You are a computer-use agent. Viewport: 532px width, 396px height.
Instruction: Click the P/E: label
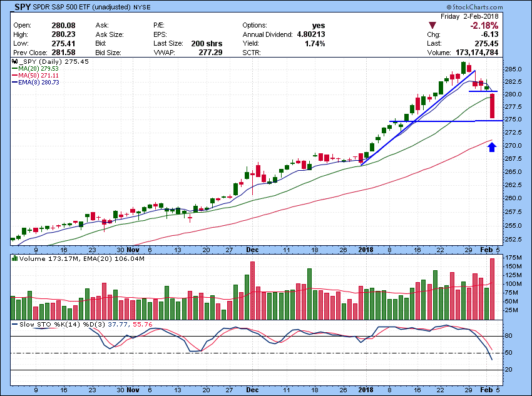click(x=159, y=26)
